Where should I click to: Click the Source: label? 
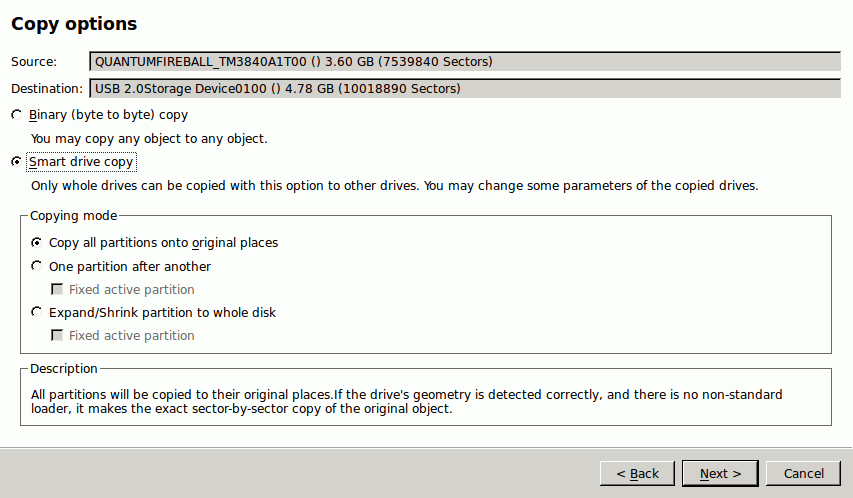[34, 62]
